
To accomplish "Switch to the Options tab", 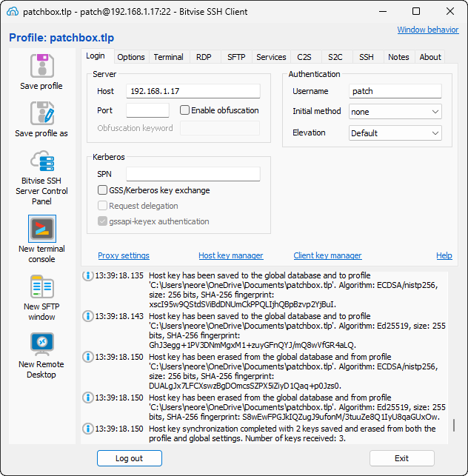I will click(131, 57).
